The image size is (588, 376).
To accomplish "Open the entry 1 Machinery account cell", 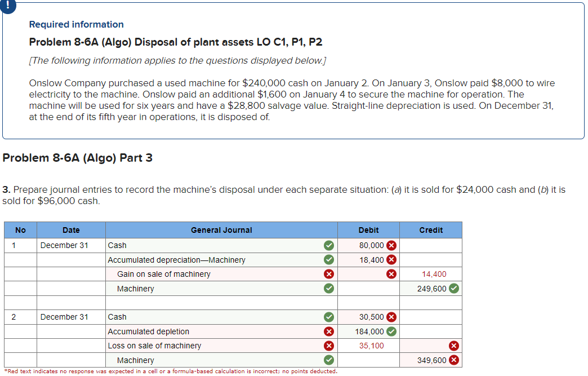I will coord(221,289).
